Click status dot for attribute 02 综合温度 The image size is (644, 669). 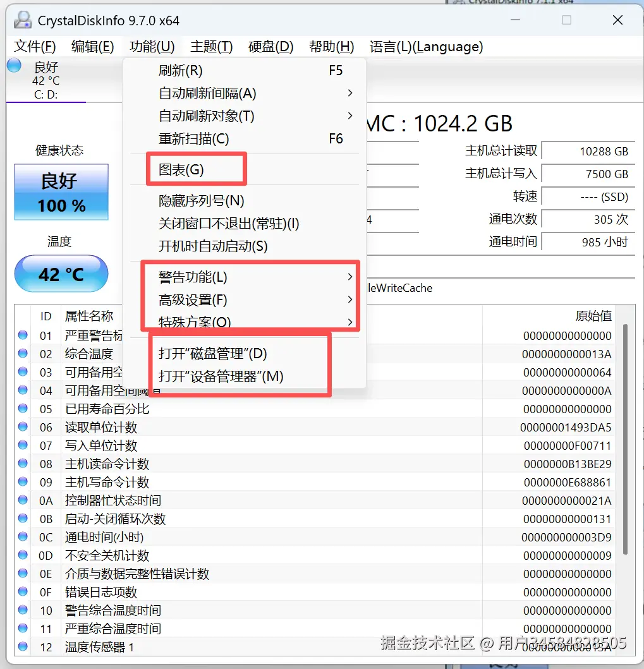(23, 353)
